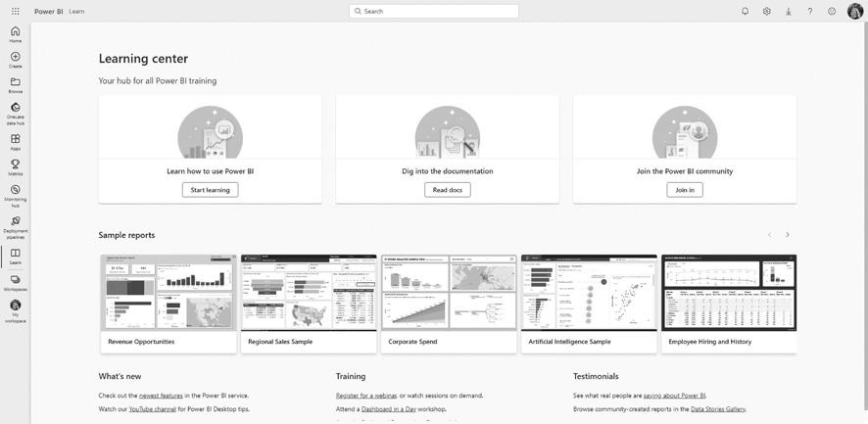The width and height of the screenshot is (868, 424).
Task: Click the feedback smiley icon
Action: (832, 11)
